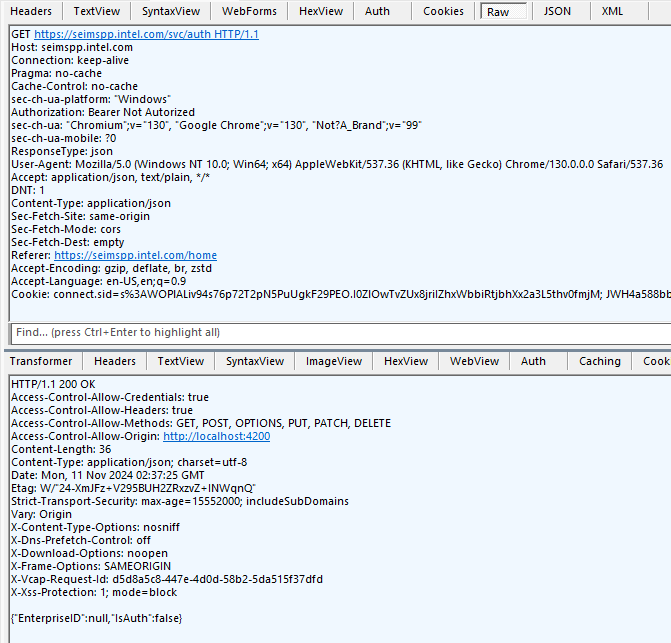This screenshot has height=643, width=671.
Task: Switch to the request XML tab
Action: [612, 11]
